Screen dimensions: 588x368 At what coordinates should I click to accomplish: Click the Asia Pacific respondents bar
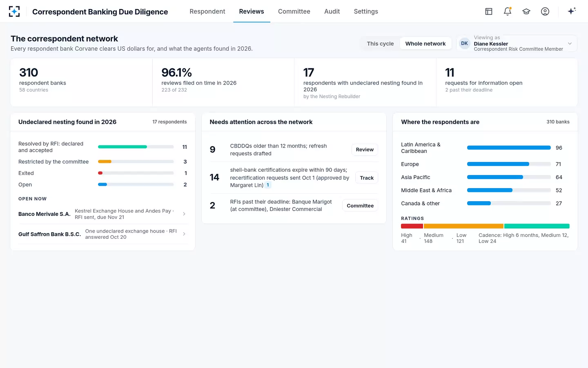[x=509, y=177]
